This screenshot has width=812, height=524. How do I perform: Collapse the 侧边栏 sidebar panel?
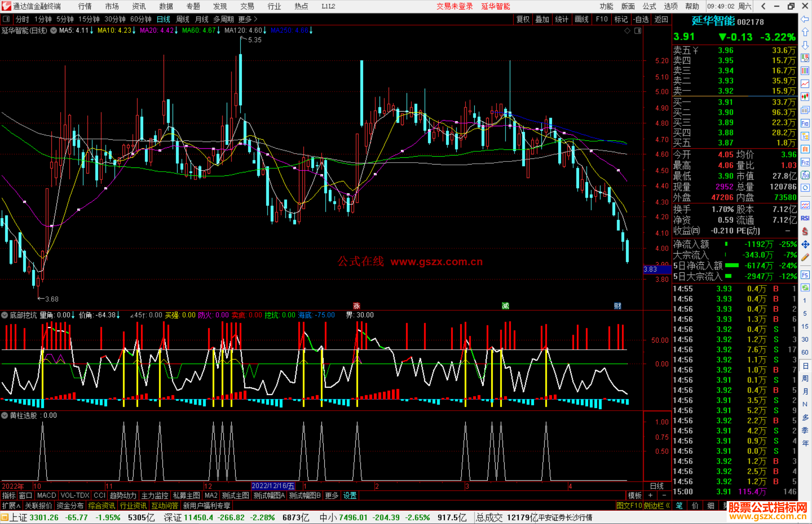tap(657, 506)
